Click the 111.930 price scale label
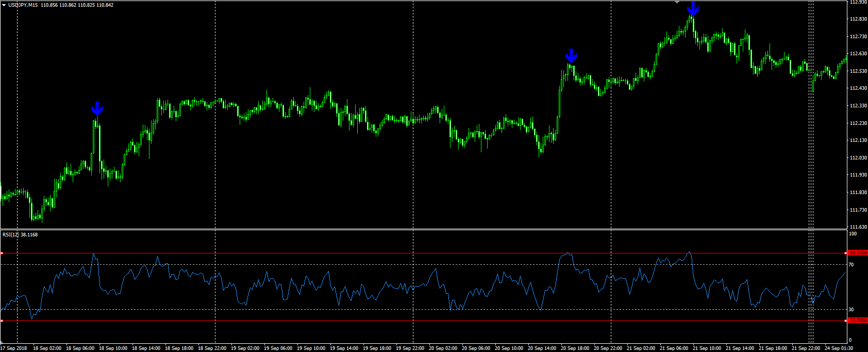The height and width of the screenshot is (352, 868). tap(858, 175)
